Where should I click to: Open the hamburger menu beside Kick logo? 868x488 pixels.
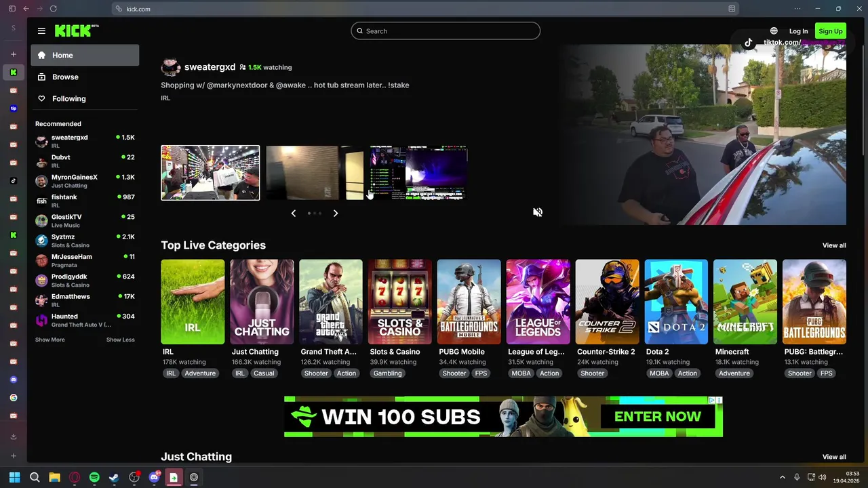point(41,31)
